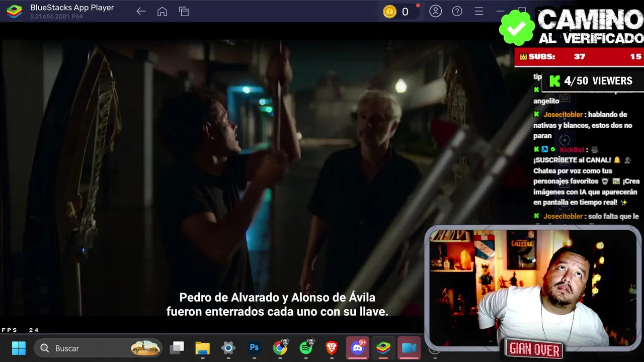The height and width of the screenshot is (362, 644).
Task: Open BlueStacks home screen via house icon
Action: [x=162, y=11]
